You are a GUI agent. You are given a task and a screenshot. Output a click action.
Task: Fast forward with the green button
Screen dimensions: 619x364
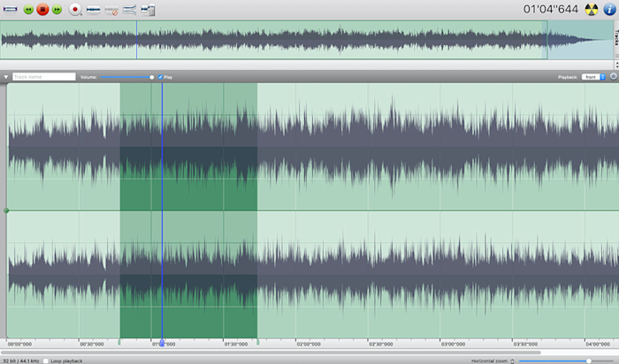[57, 10]
